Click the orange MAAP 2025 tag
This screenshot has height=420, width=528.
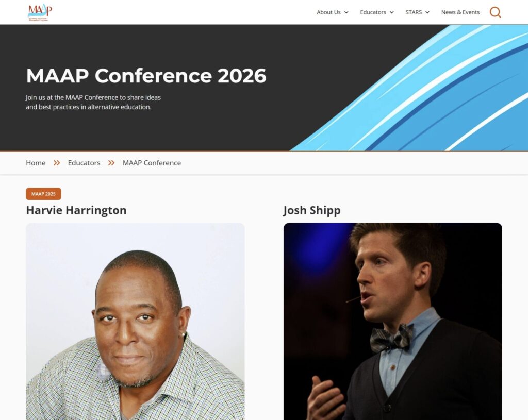point(43,194)
